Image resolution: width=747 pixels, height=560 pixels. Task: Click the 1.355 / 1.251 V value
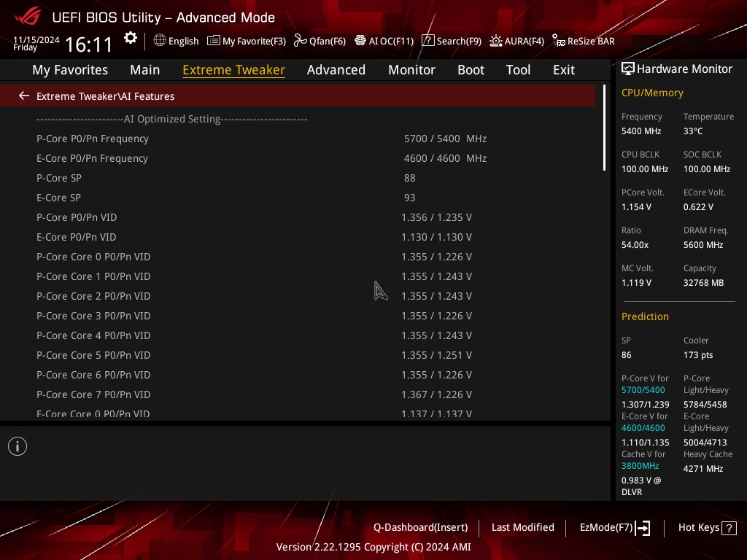(437, 355)
